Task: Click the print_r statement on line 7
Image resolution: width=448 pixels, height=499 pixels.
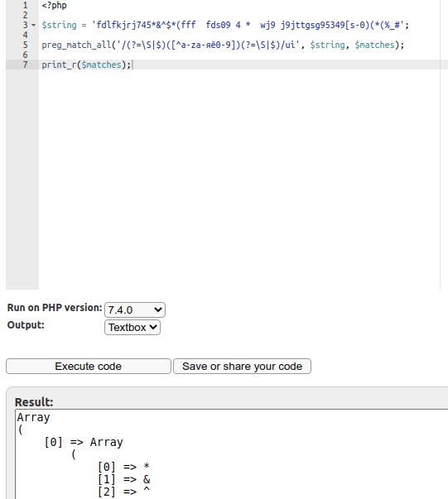Action: click(86, 65)
